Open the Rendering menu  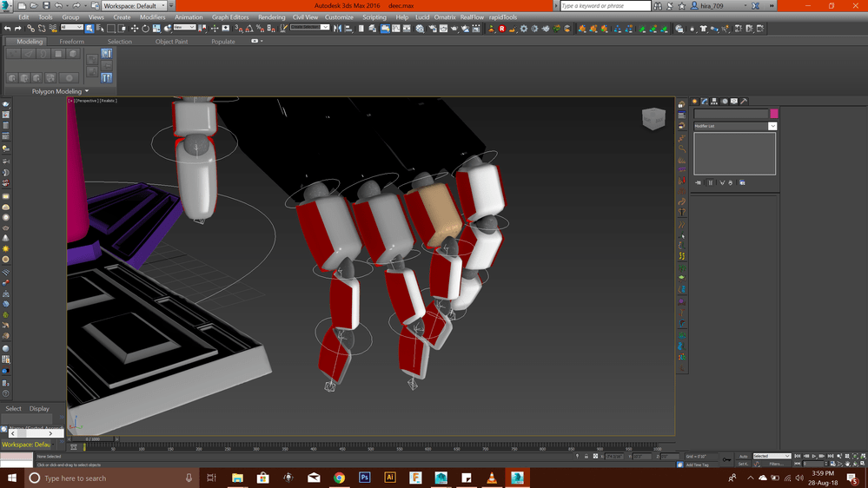(271, 17)
